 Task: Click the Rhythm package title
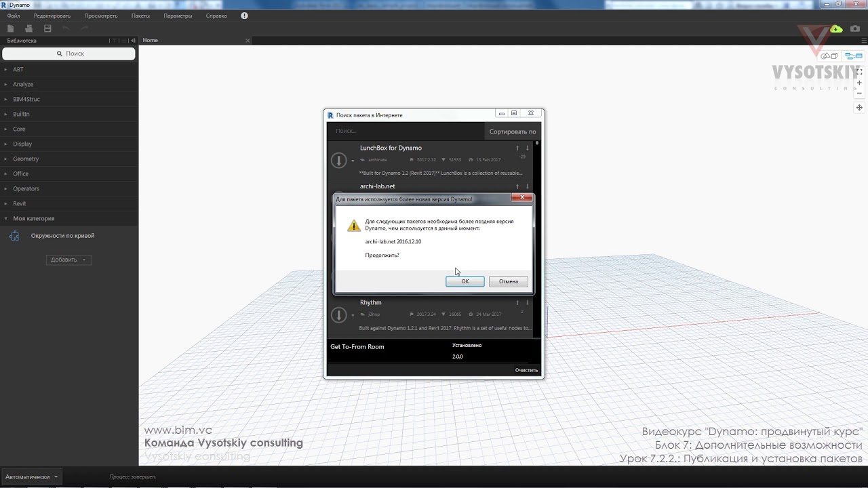371,302
